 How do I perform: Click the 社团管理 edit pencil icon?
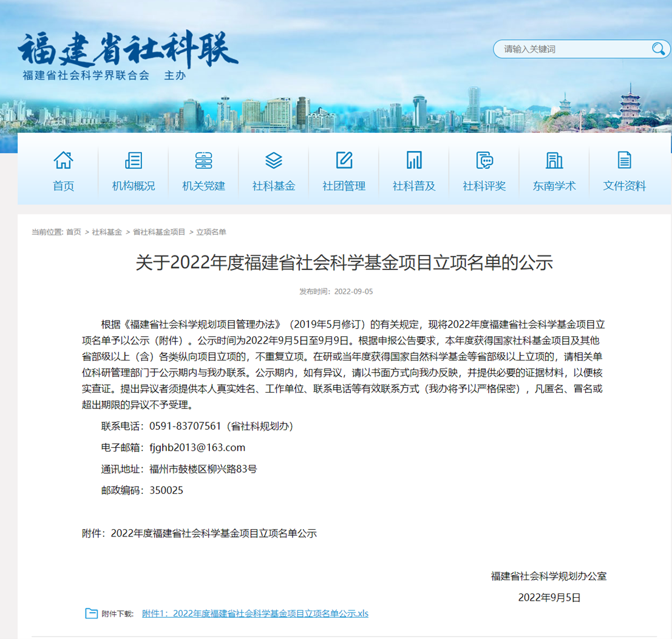click(x=344, y=160)
